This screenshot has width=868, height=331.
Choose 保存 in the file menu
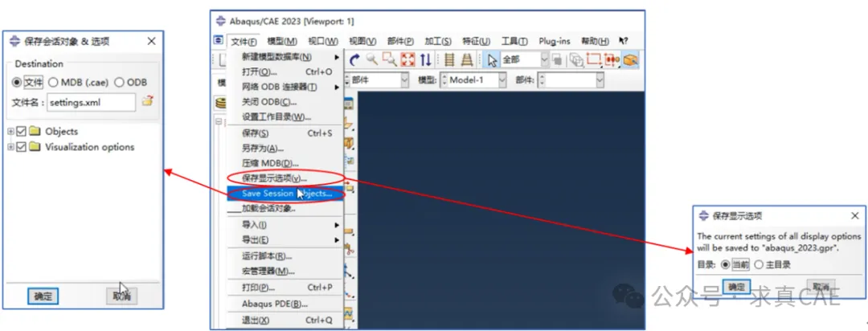pos(285,133)
